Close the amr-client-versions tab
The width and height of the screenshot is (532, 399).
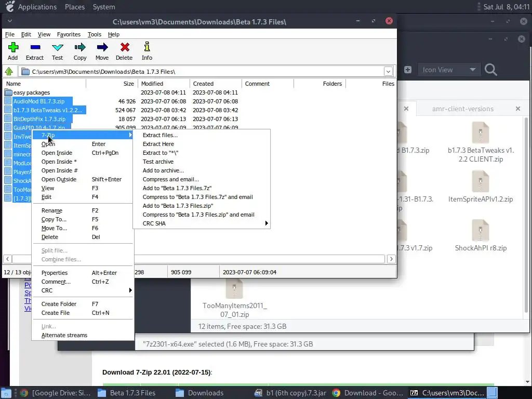pyautogui.click(x=518, y=109)
